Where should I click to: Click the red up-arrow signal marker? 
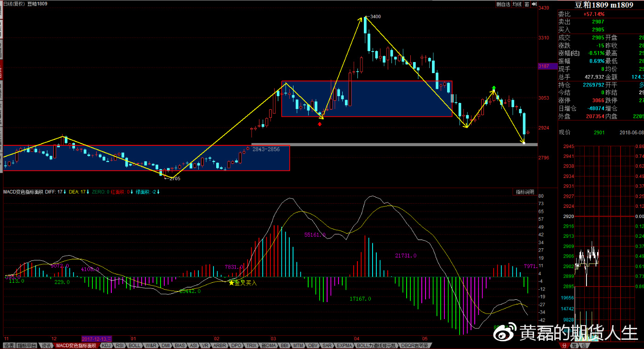pyautogui.click(x=320, y=123)
